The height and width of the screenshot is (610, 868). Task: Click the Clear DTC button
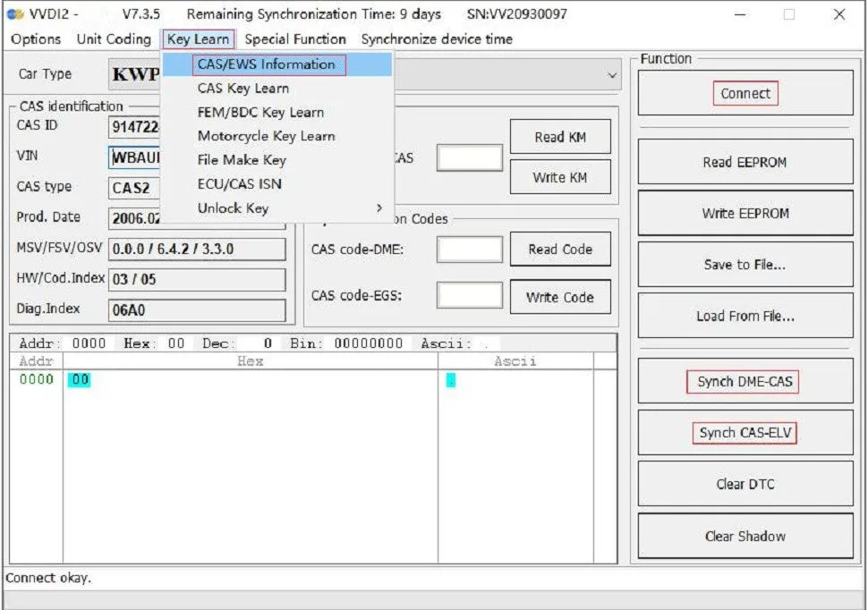click(x=745, y=484)
